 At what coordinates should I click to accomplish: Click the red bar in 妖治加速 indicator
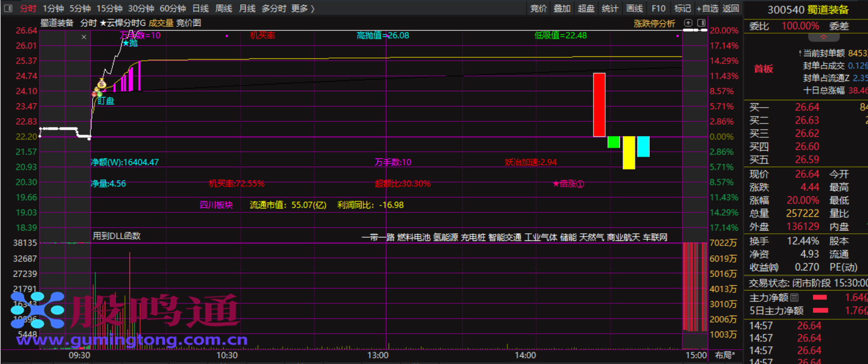click(x=599, y=105)
